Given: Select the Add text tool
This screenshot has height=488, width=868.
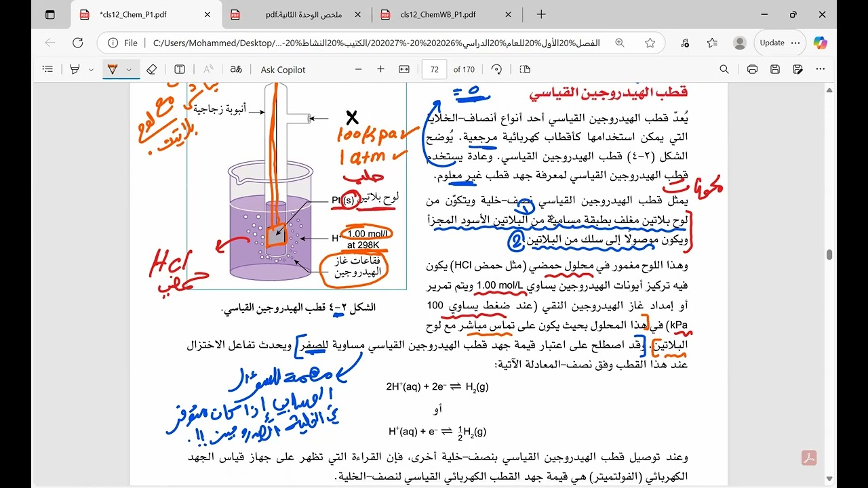Looking at the screenshot, I should pyautogui.click(x=180, y=69).
